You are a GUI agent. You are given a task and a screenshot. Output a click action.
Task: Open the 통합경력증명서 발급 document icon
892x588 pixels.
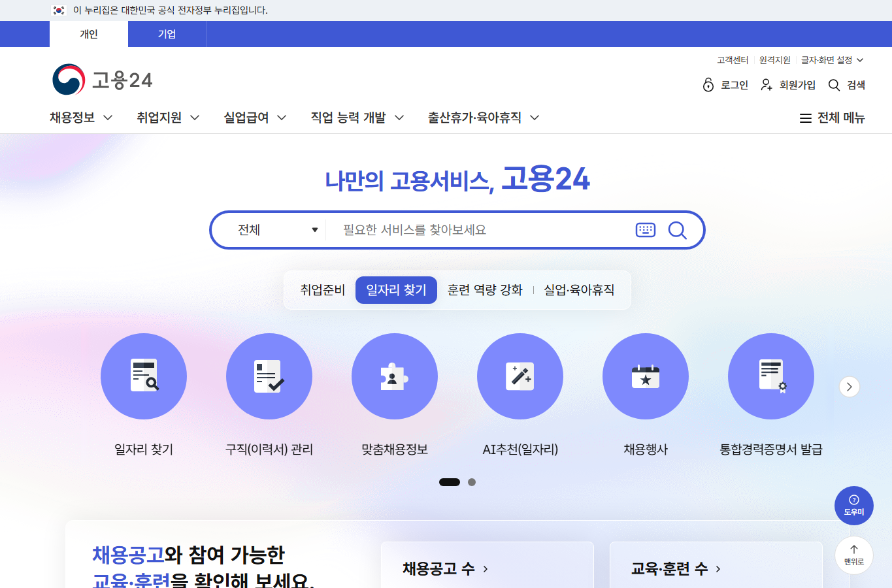click(771, 376)
